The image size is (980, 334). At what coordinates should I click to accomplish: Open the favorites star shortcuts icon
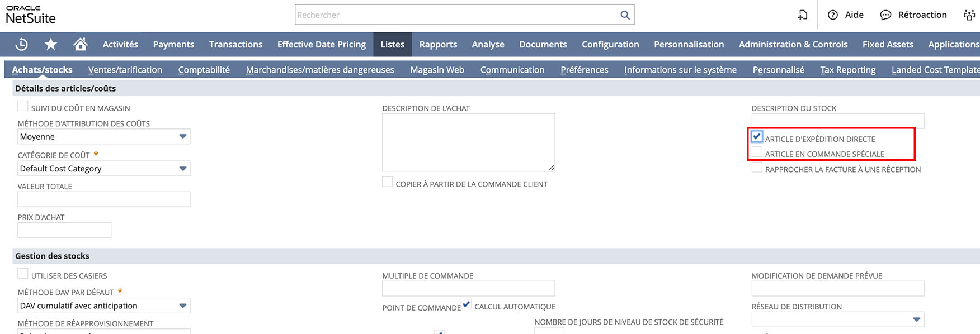tap(51, 44)
